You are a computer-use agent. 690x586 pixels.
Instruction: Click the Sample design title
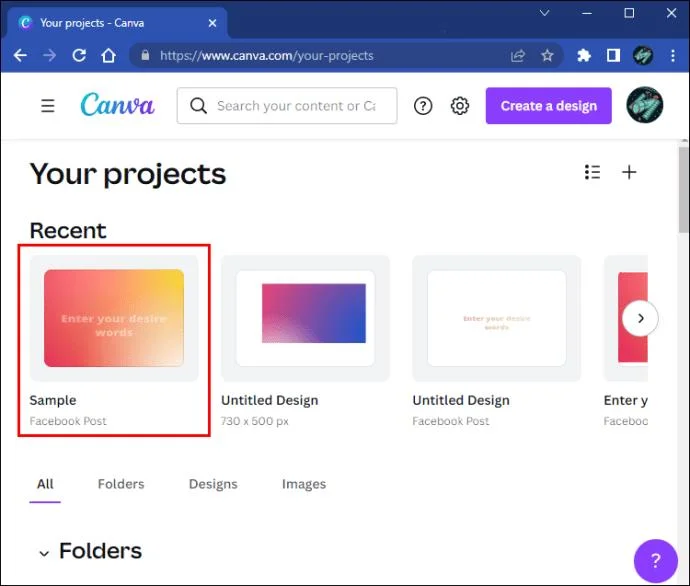click(53, 400)
